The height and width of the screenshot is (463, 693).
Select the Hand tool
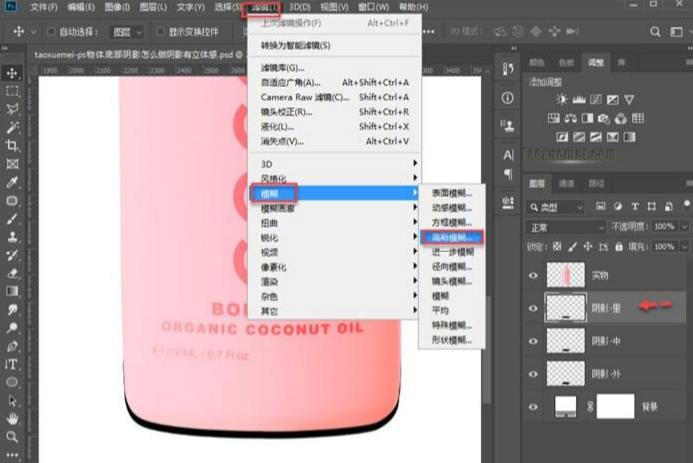pyautogui.click(x=12, y=418)
